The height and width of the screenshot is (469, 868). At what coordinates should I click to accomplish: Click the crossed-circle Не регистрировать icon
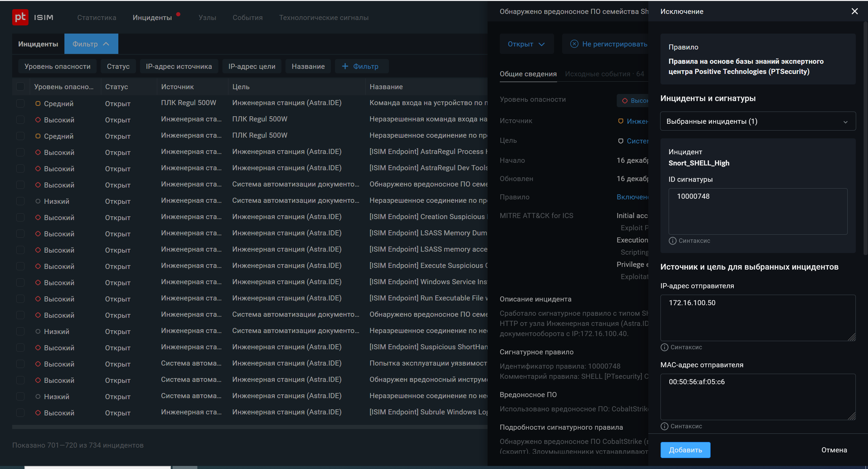coord(574,44)
